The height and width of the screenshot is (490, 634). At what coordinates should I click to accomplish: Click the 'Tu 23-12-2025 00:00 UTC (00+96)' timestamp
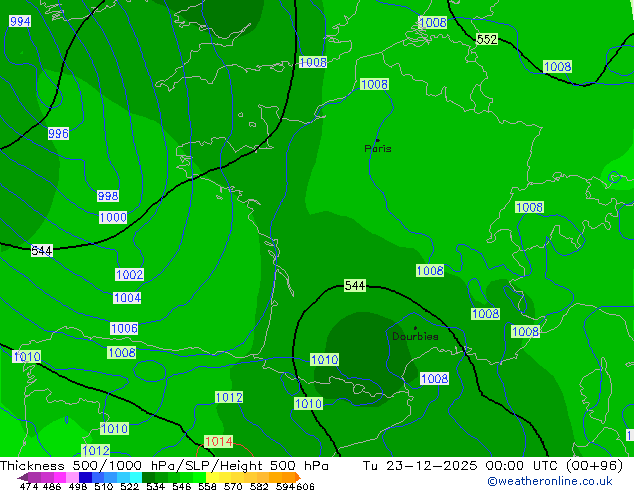(x=493, y=466)
